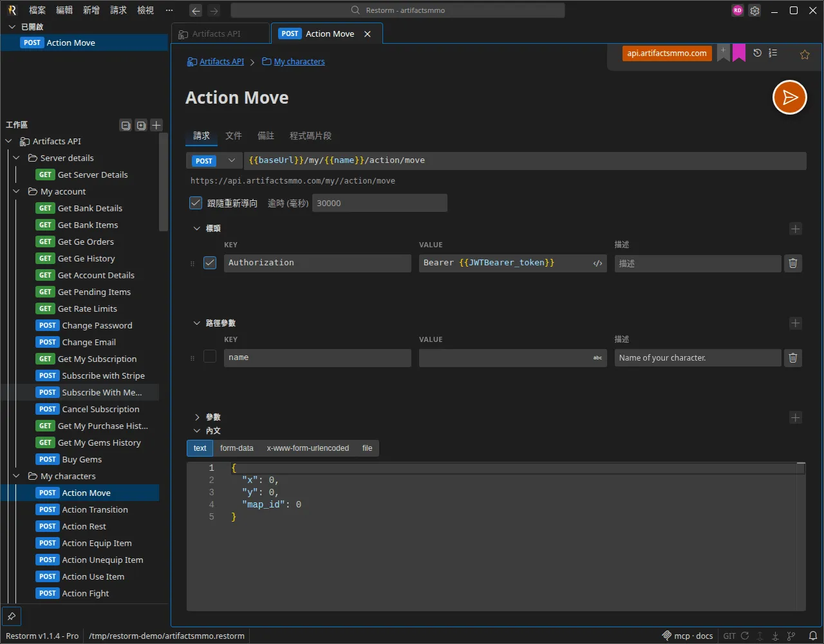Open settings gear in title bar
This screenshot has height=644, width=824.
click(x=754, y=10)
